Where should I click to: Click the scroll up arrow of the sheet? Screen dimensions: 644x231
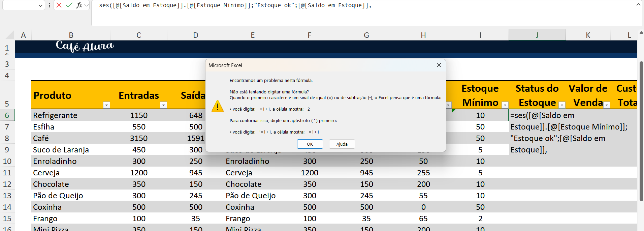[641, 33]
